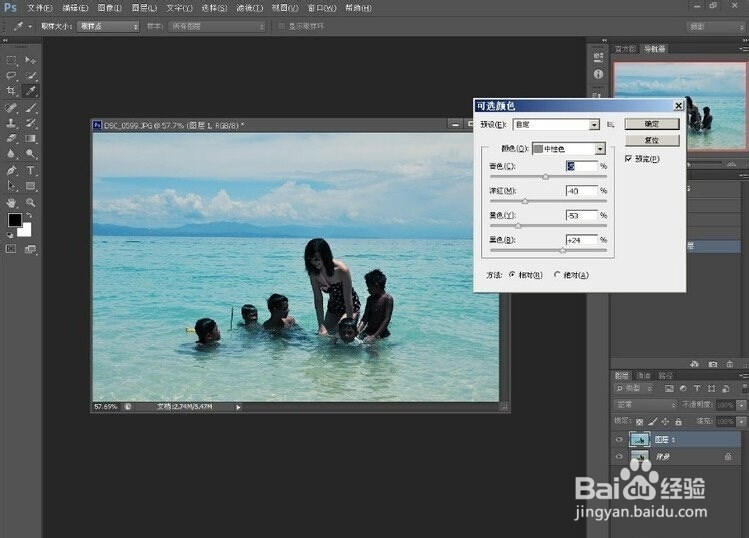
Task: Select the 相对(R) method radio button
Action: pyautogui.click(x=512, y=275)
